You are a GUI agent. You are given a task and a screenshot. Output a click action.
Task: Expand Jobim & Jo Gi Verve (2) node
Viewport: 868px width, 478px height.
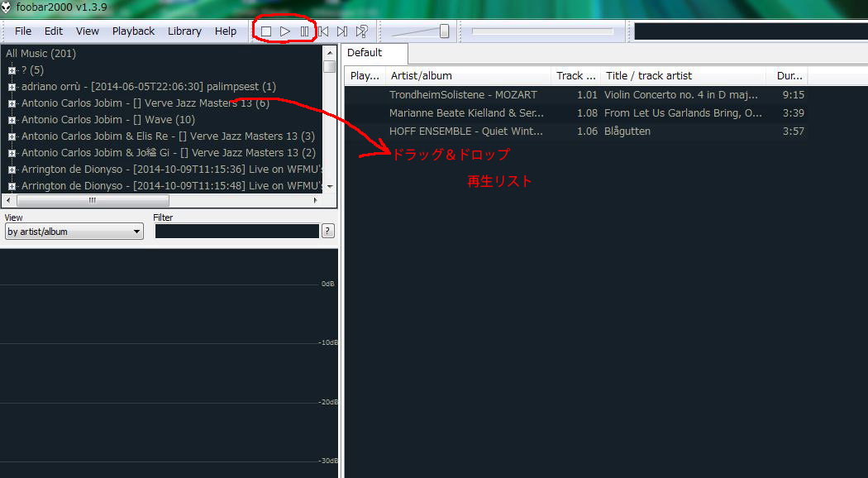(12, 154)
